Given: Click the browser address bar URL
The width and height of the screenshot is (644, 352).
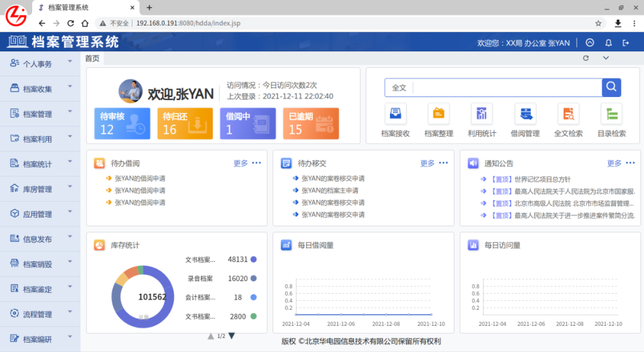Looking at the screenshot, I should coord(188,23).
